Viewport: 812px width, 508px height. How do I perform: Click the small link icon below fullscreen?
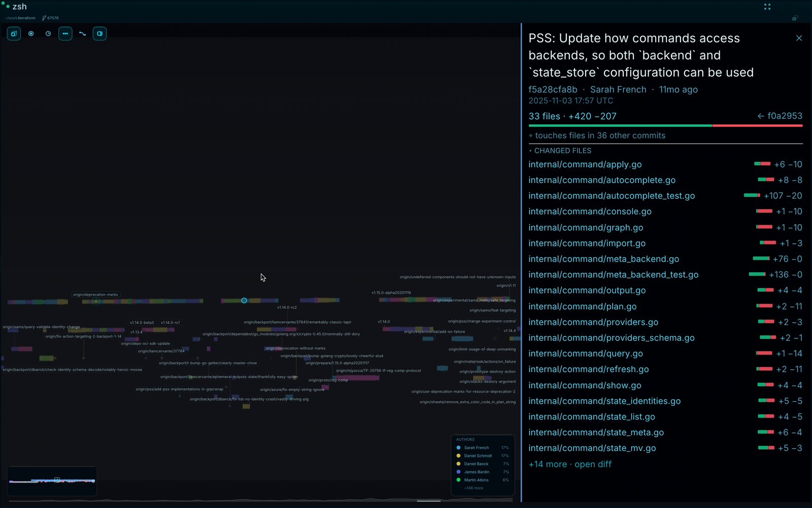[795, 18]
